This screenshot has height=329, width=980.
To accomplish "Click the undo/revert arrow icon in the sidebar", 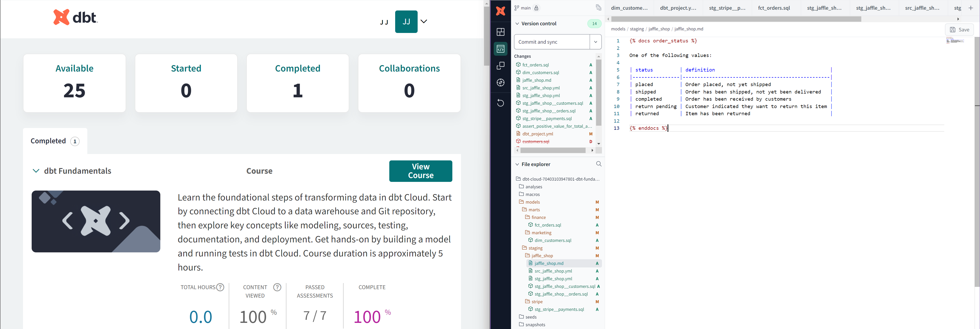I will coord(500,103).
